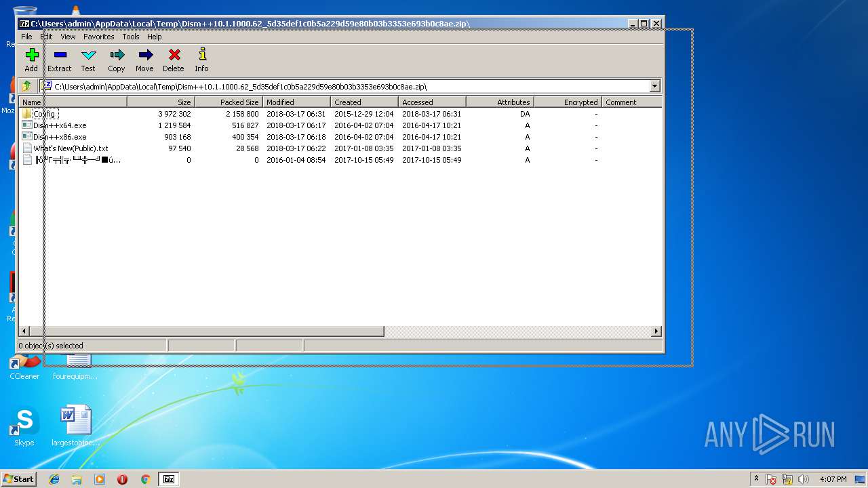Click the 4:07 PM clock

[x=833, y=479]
